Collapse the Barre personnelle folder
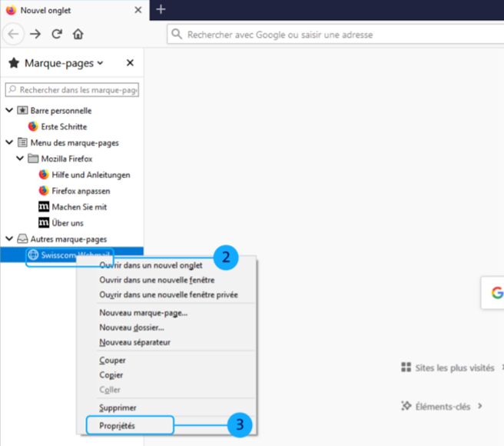 [x=9, y=111]
